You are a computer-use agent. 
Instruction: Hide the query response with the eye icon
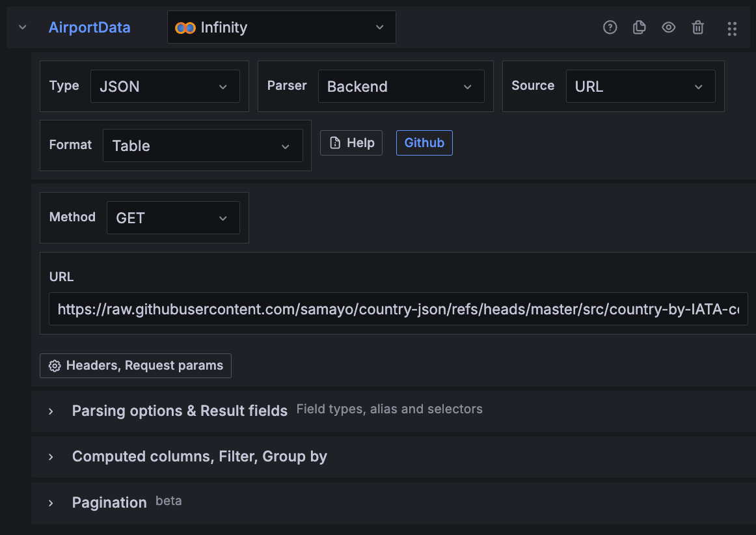[668, 27]
